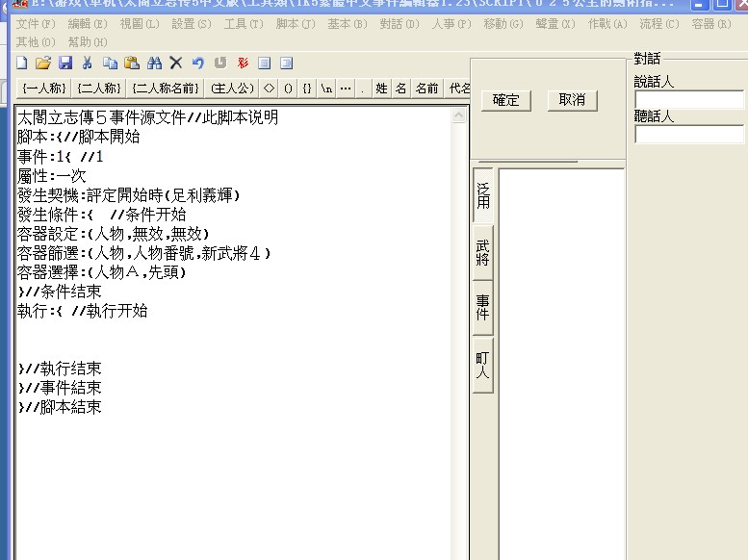
Task: Click the New file icon
Action: (x=22, y=63)
